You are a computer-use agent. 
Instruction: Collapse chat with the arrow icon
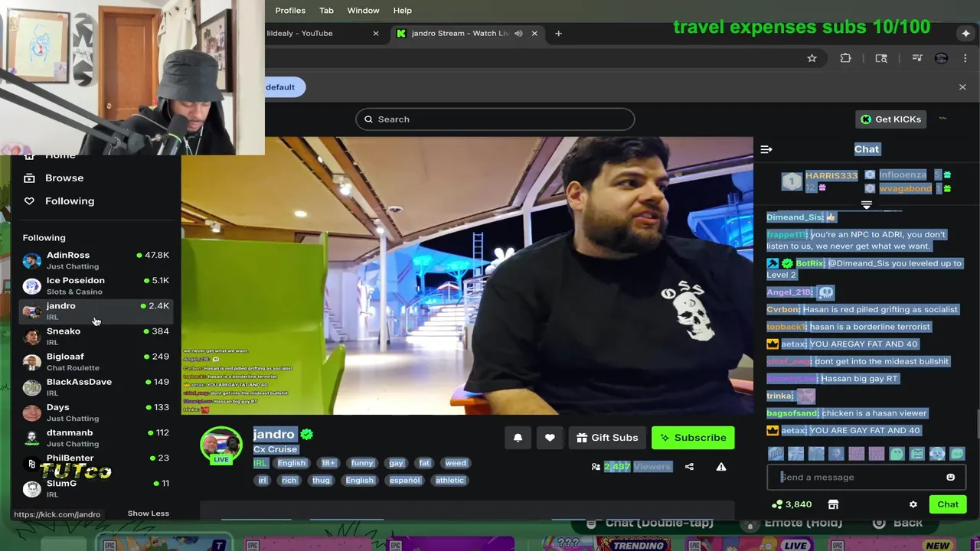pos(766,149)
